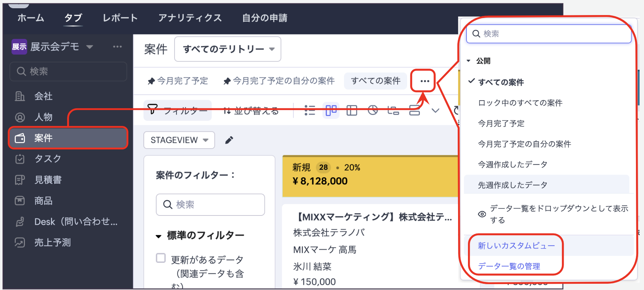Image resolution: width=644 pixels, height=290 pixels.
Task: Click the 並び替える sort button
Action: pyautogui.click(x=252, y=110)
